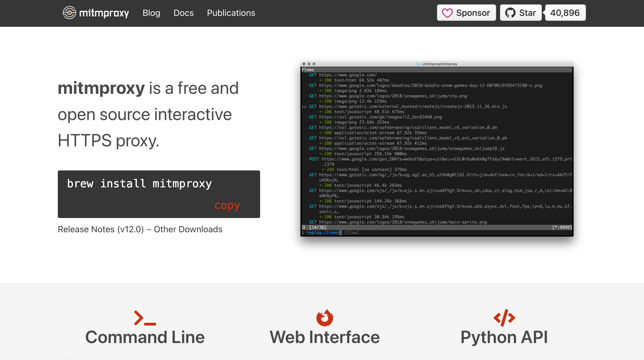This screenshot has width=644, height=360.
Task: Click the Python API code brackets icon
Action: tap(504, 318)
